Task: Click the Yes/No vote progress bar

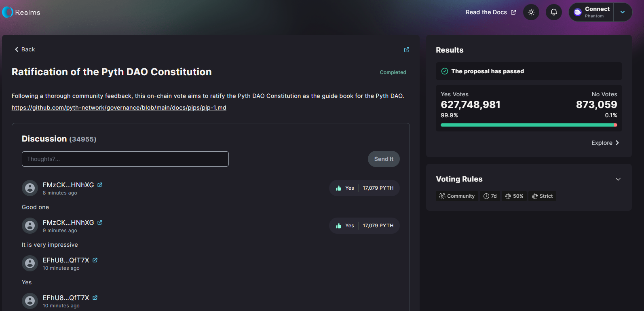Action: click(529, 125)
